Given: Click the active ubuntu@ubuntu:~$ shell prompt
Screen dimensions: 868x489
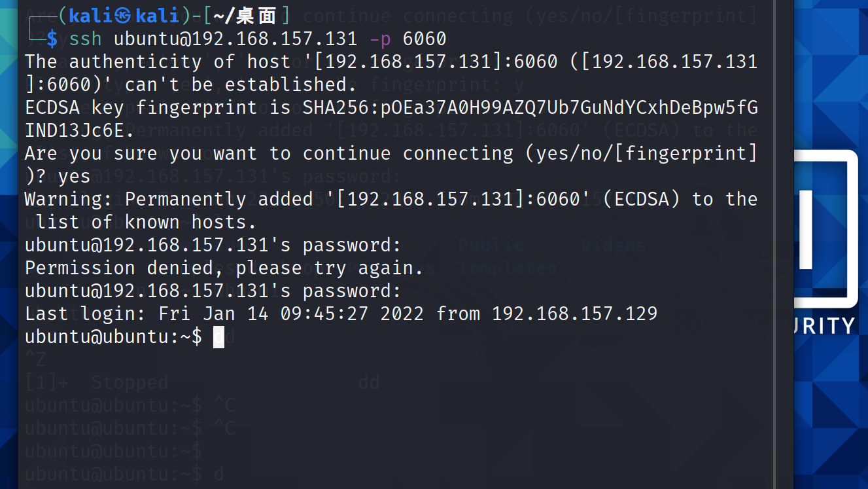Looking at the screenshot, I should (x=114, y=337).
